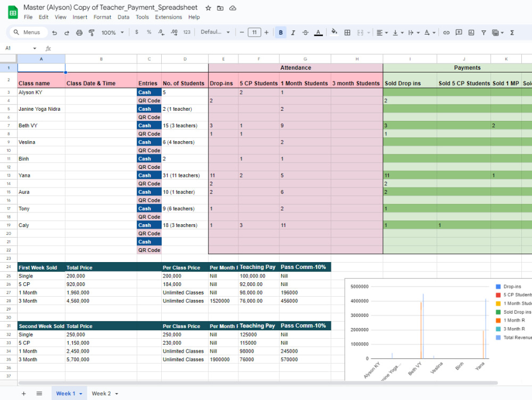532x400 pixels.
Task: Open the Edit menu
Action: click(44, 17)
